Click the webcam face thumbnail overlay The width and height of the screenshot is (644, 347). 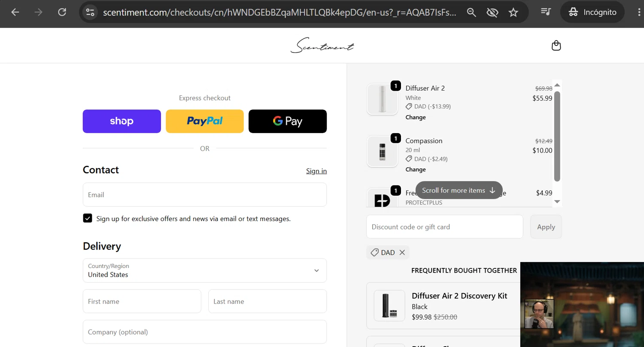point(539,314)
